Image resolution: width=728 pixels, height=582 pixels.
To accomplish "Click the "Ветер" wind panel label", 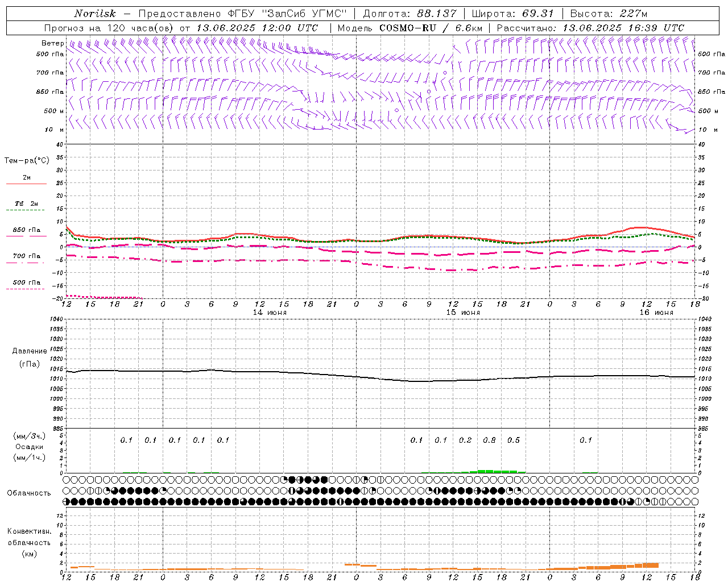I will pyautogui.click(x=52, y=43).
